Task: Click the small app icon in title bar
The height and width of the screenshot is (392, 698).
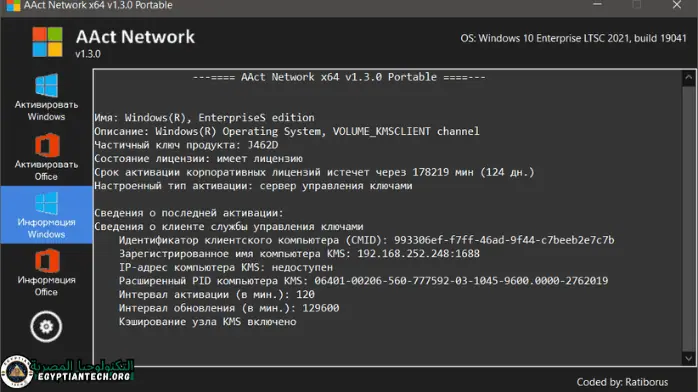Action: [x=13, y=5]
